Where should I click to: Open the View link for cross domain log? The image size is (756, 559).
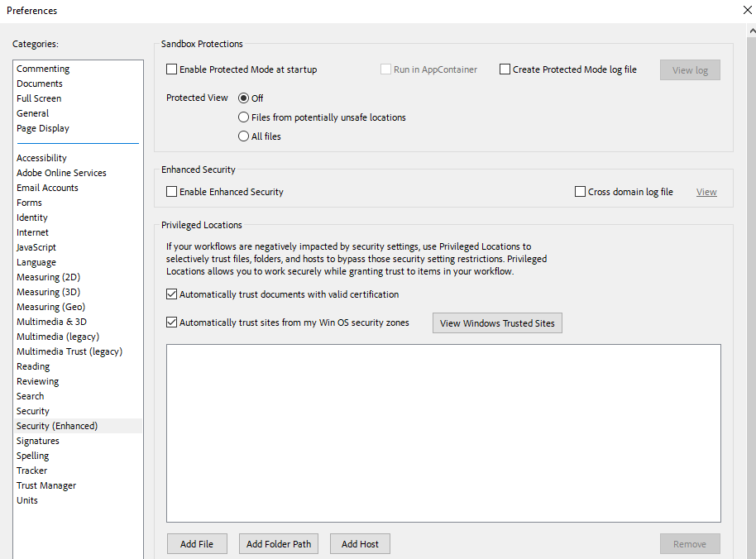[x=706, y=192]
